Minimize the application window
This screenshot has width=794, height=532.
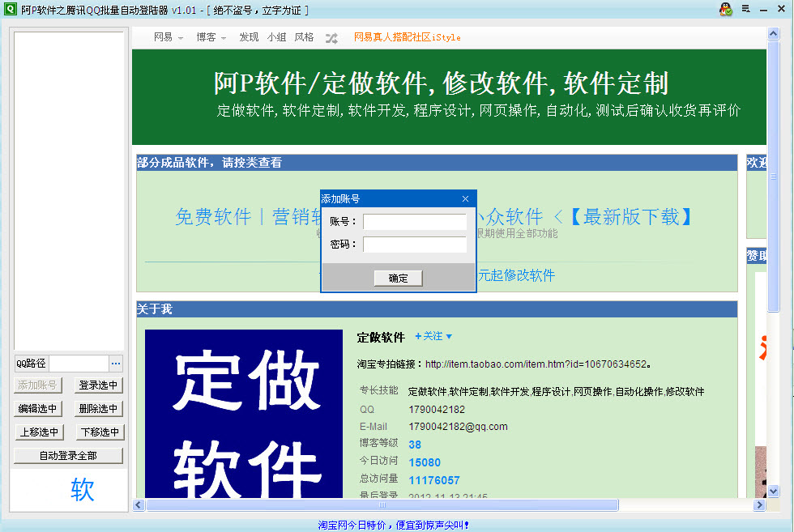tap(763, 9)
